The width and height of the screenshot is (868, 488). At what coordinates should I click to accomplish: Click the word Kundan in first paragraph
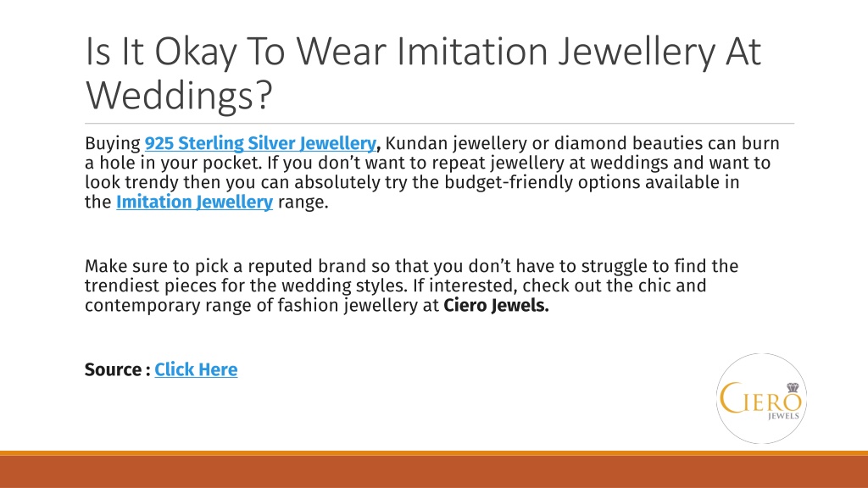416,143
